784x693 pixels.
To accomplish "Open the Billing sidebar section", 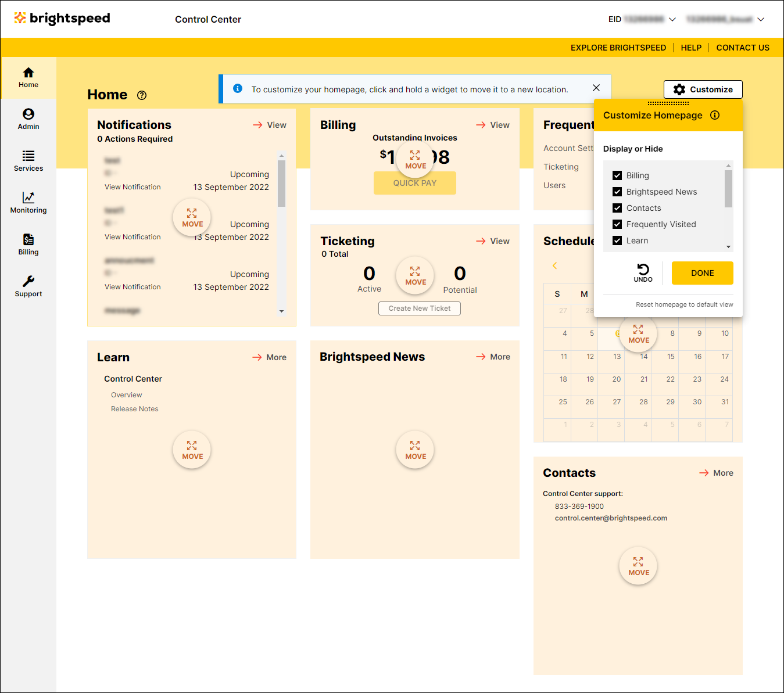I will pos(28,245).
